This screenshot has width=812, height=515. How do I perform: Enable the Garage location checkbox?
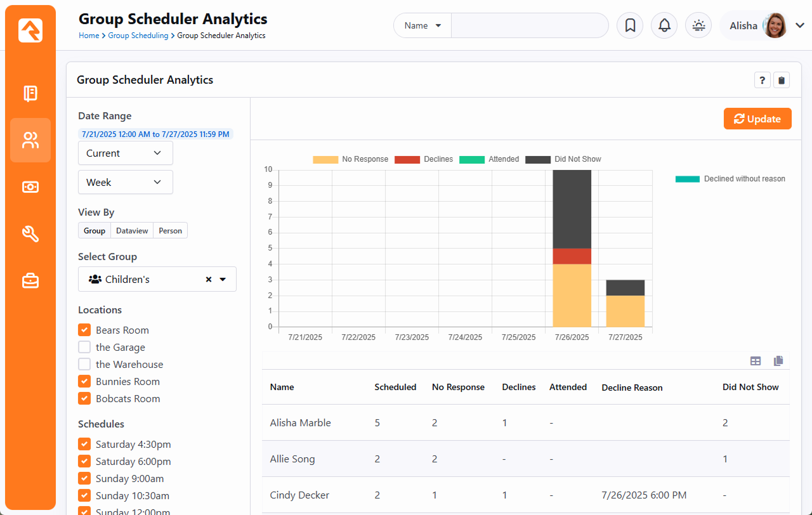point(84,347)
